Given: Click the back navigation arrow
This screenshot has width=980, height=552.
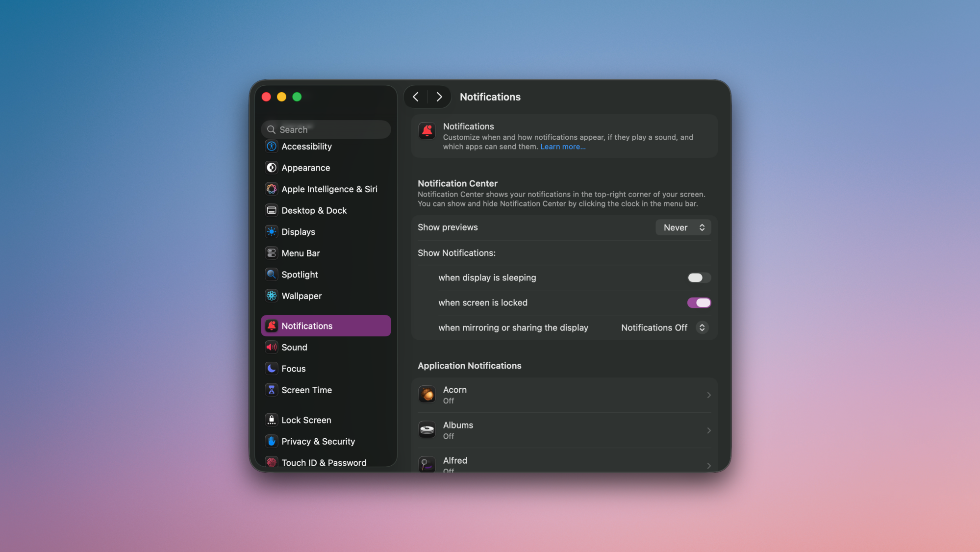Looking at the screenshot, I should [x=415, y=97].
